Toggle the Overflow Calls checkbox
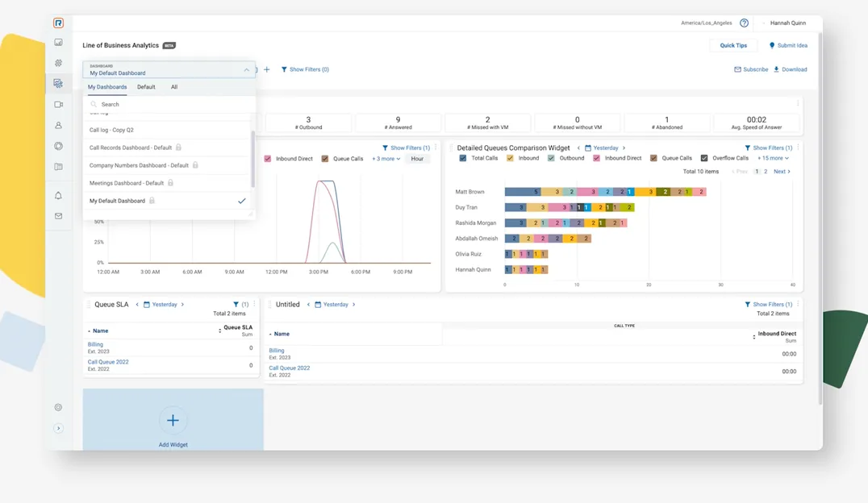The height and width of the screenshot is (503, 868). pyautogui.click(x=704, y=159)
